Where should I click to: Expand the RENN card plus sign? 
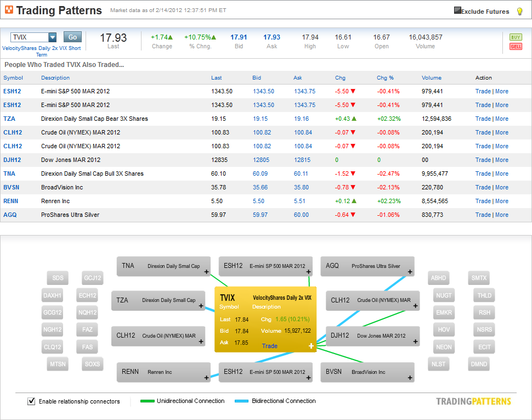tap(206, 378)
